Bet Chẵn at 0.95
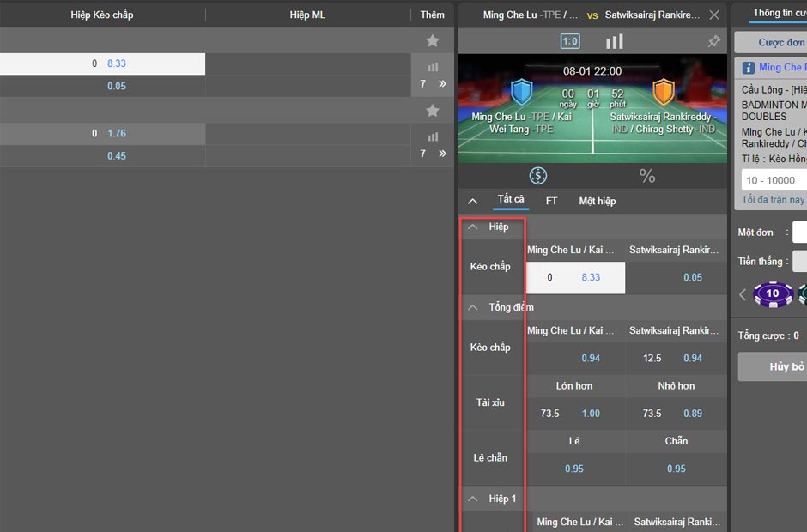Screen dimensions: 807x532 677,469
